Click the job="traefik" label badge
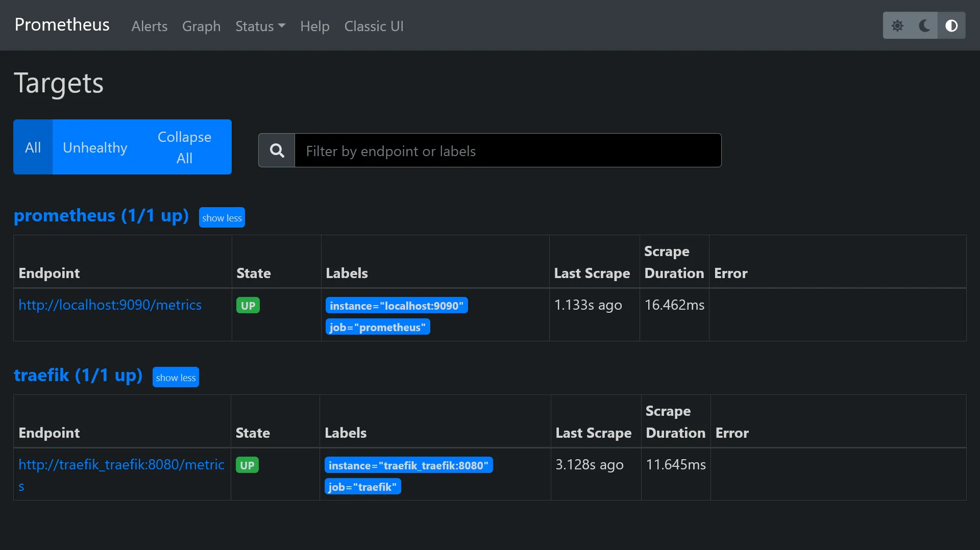The height and width of the screenshot is (550, 980). 362,487
